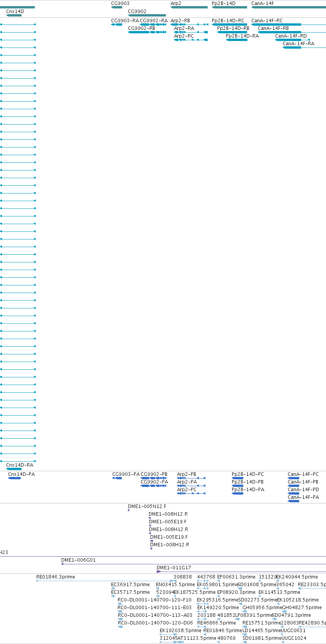
Task: Select RC0-DL0001-140700-113-A03 label
Action: [x=155, y=615]
